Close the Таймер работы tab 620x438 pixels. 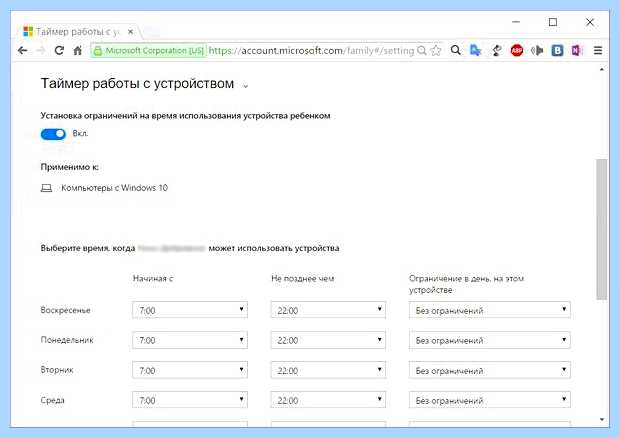[130, 32]
